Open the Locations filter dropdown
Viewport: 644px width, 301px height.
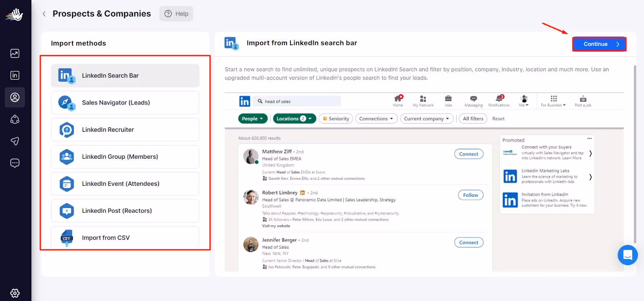(x=295, y=118)
